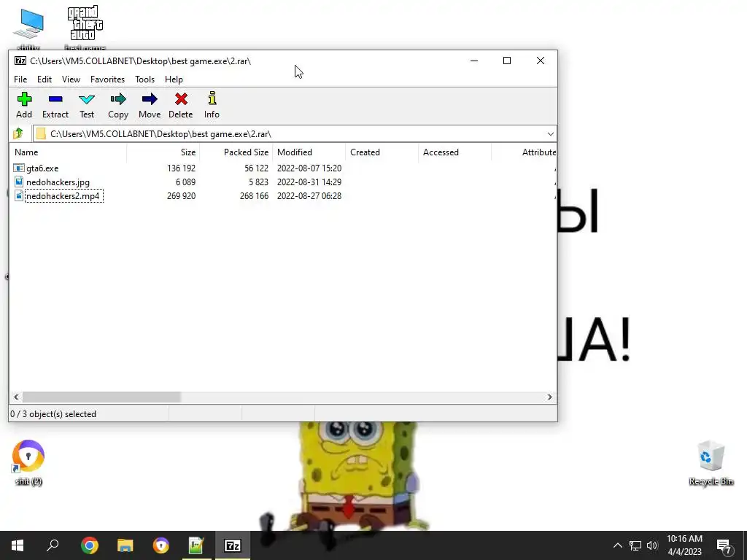Screen dimensions: 747x560
Task: Click the 2022-08-31 14:29 modified date
Action: (309, 182)
